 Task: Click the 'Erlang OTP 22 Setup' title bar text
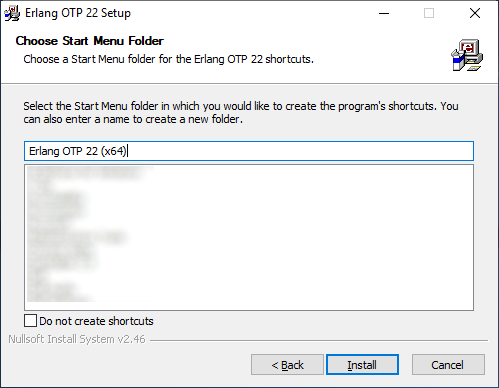tap(78, 13)
